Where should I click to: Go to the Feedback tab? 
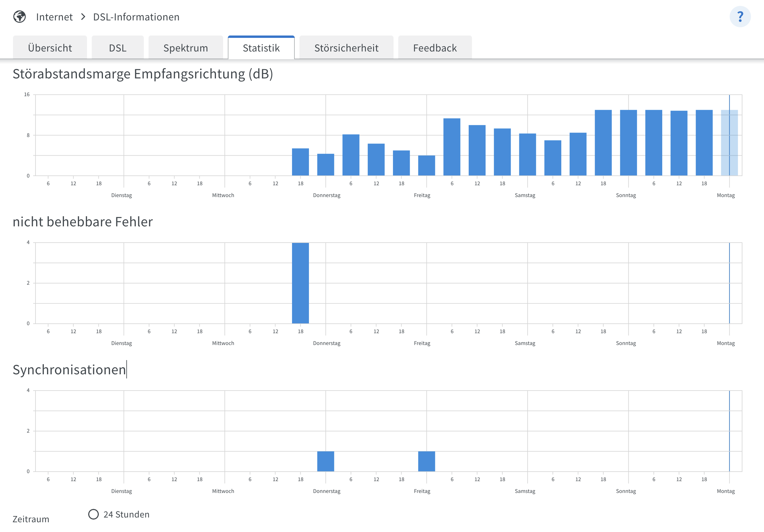pyautogui.click(x=435, y=48)
